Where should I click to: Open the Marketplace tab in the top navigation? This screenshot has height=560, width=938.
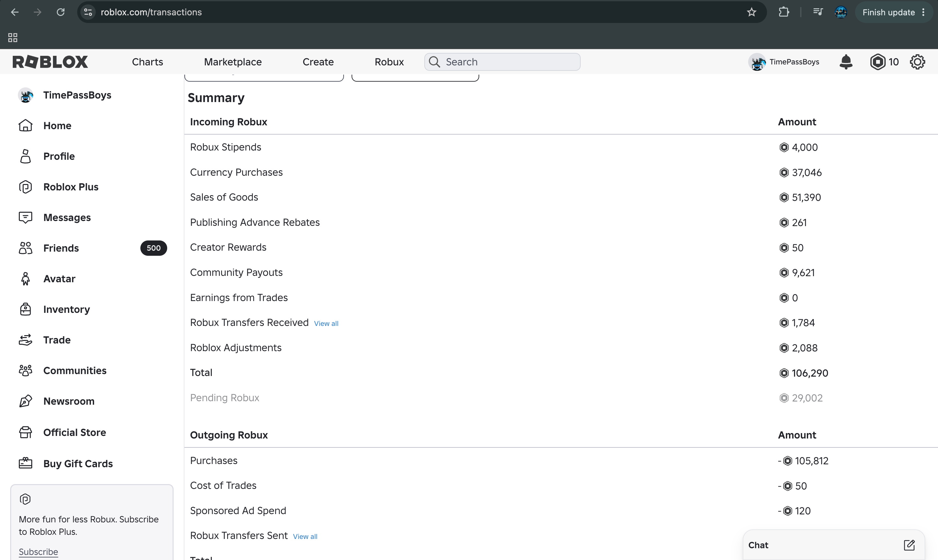pyautogui.click(x=233, y=62)
